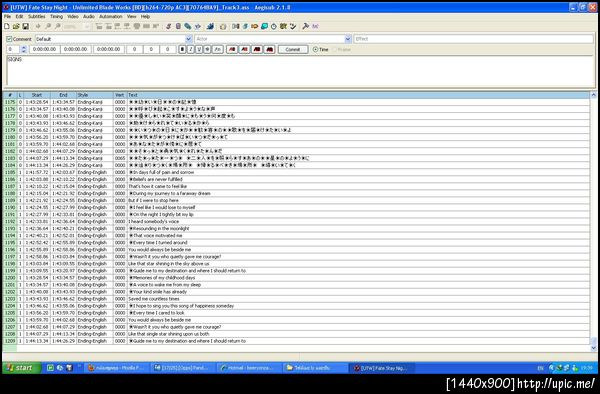Click the Effect input field
Screen dimensions: 600x394
(x=473, y=39)
